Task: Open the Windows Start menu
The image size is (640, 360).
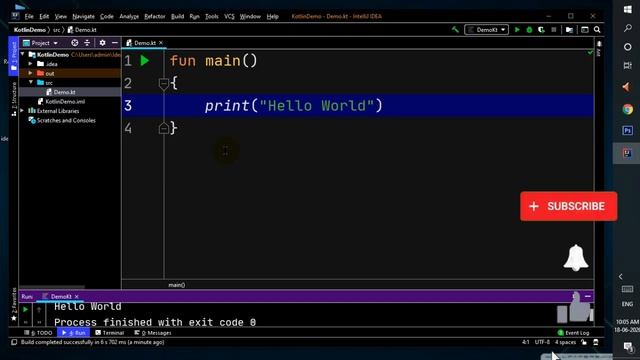Action: click(628, 10)
